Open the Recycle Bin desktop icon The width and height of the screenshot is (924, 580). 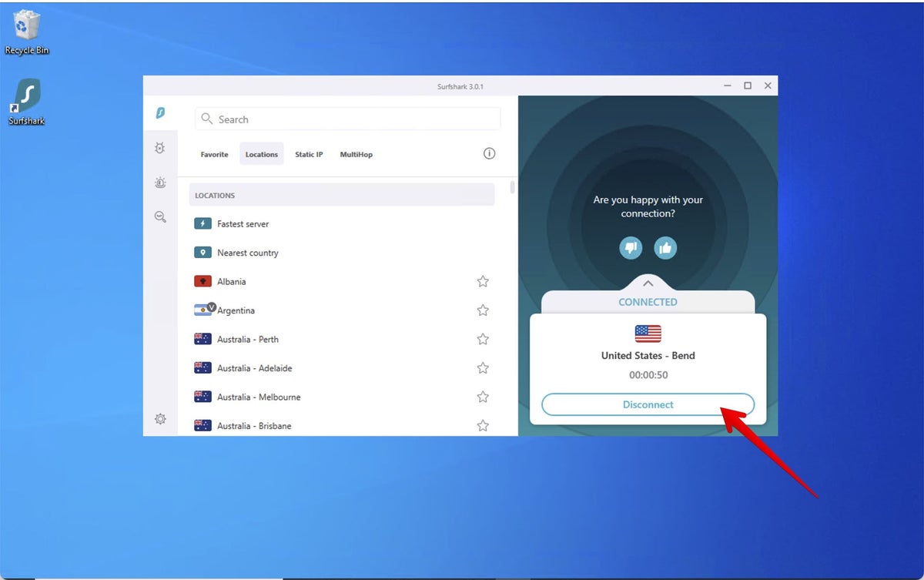(27, 32)
